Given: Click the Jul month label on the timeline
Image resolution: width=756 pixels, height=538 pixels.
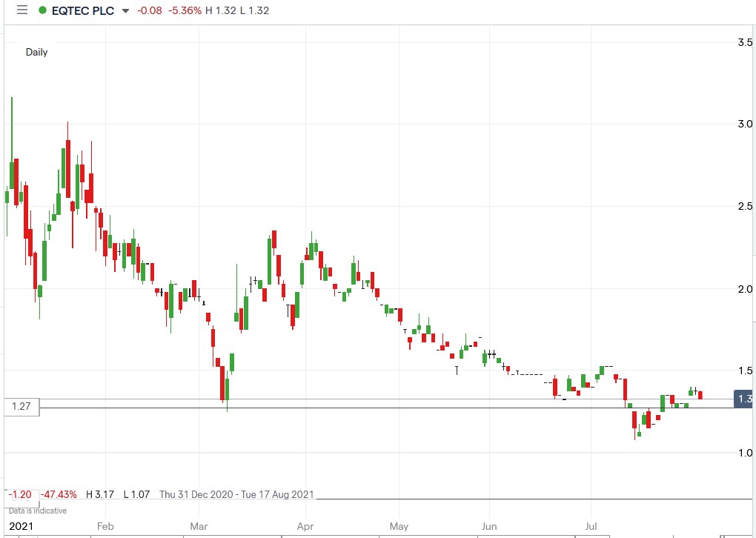Looking at the screenshot, I should pos(591,525).
